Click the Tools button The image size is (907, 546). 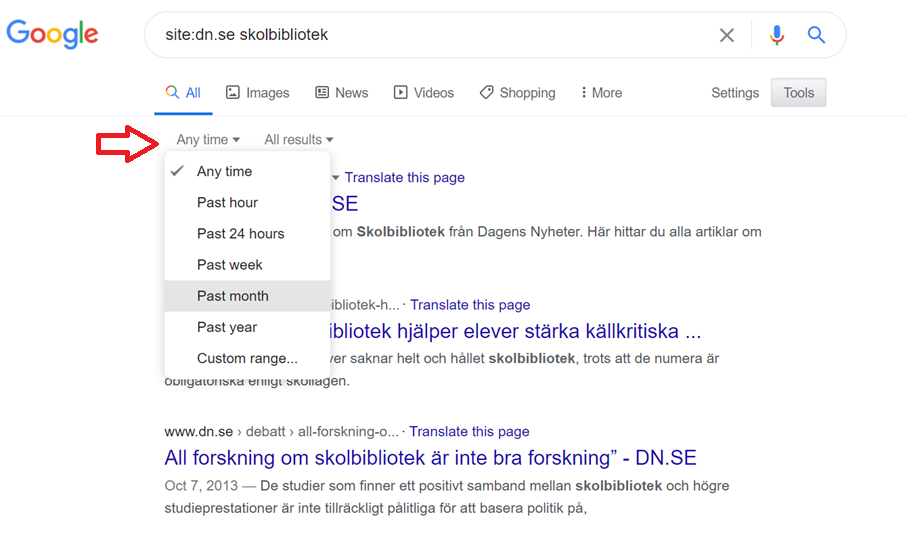pyautogui.click(x=798, y=93)
